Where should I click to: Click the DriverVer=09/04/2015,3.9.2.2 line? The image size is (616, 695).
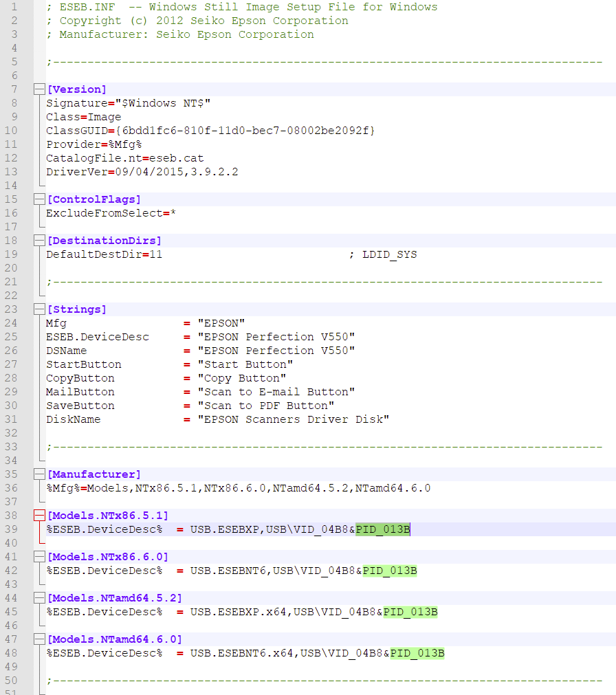pos(142,172)
